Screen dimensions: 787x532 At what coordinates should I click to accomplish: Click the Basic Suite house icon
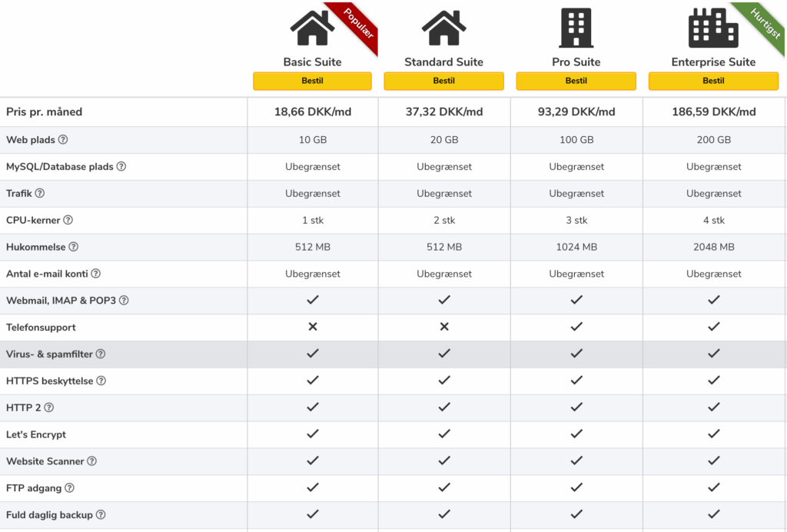tap(312, 28)
